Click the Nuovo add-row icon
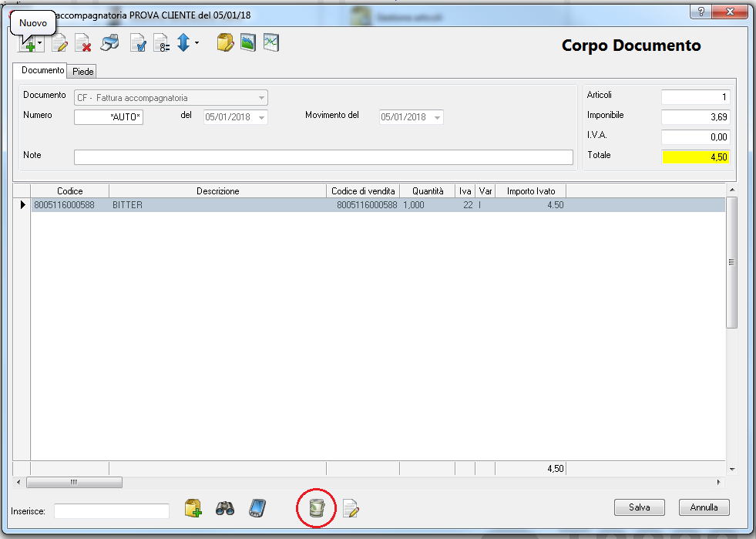 (x=26, y=45)
